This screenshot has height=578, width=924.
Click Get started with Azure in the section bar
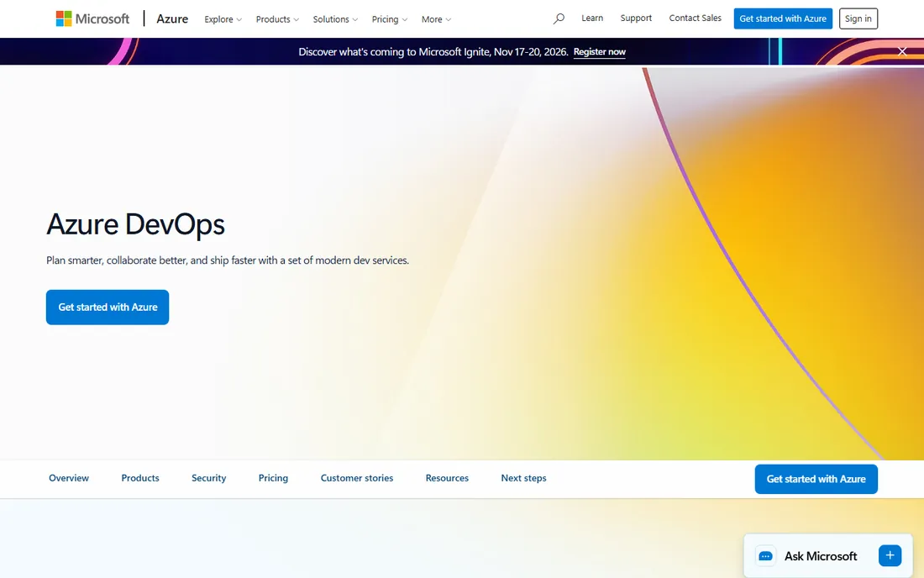click(x=816, y=479)
